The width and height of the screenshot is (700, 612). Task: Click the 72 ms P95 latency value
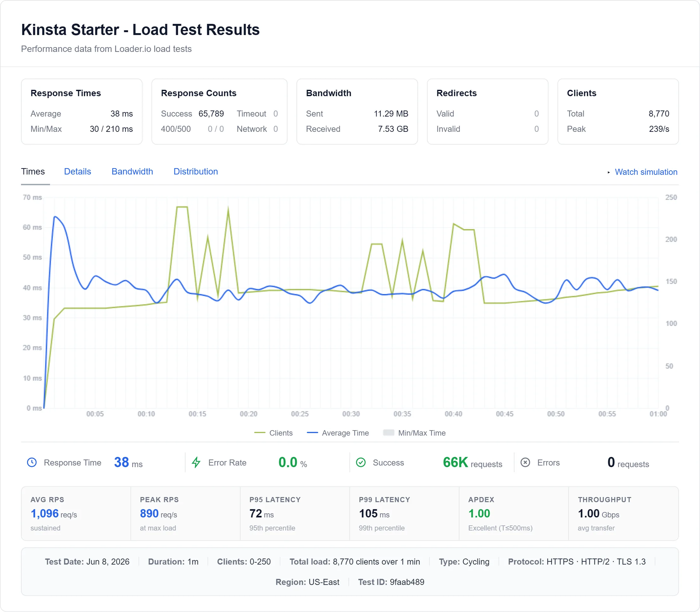tap(262, 514)
